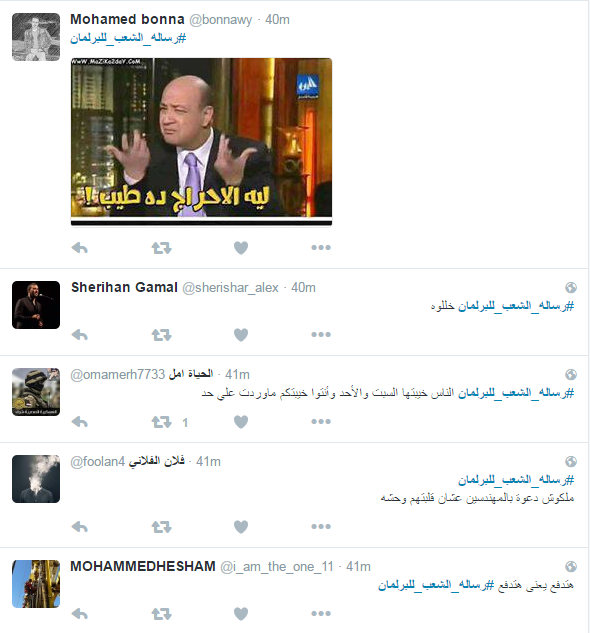Viewport: 590px width, 633px height.
Task: Retweet Mohamed bonna's image tweet
Action: [x=162, y=247]
